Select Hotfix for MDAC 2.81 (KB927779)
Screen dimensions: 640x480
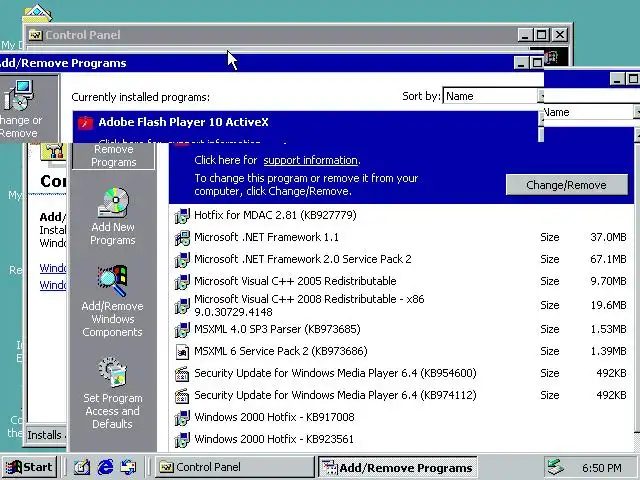402,215
